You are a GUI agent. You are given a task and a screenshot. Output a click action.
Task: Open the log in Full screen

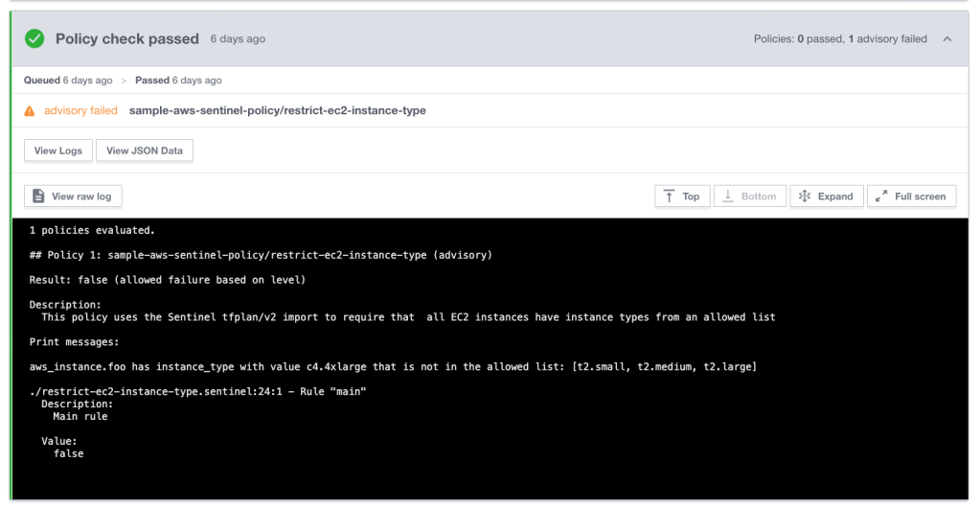click(x=911, y=196)
